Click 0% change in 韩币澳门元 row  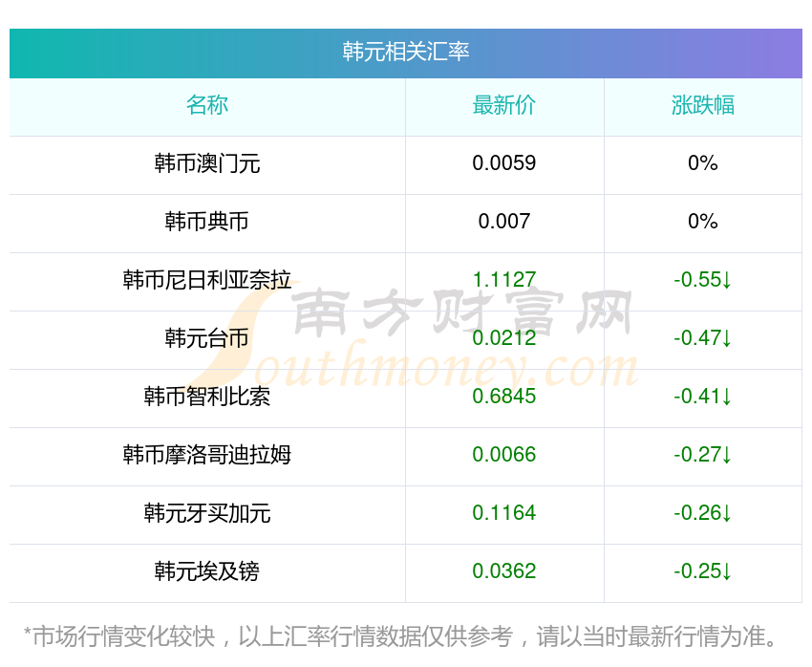point(703,163)
